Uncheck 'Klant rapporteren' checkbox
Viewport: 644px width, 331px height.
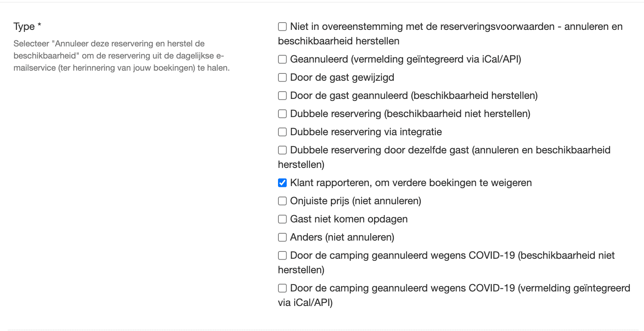(x=282, y=183)
